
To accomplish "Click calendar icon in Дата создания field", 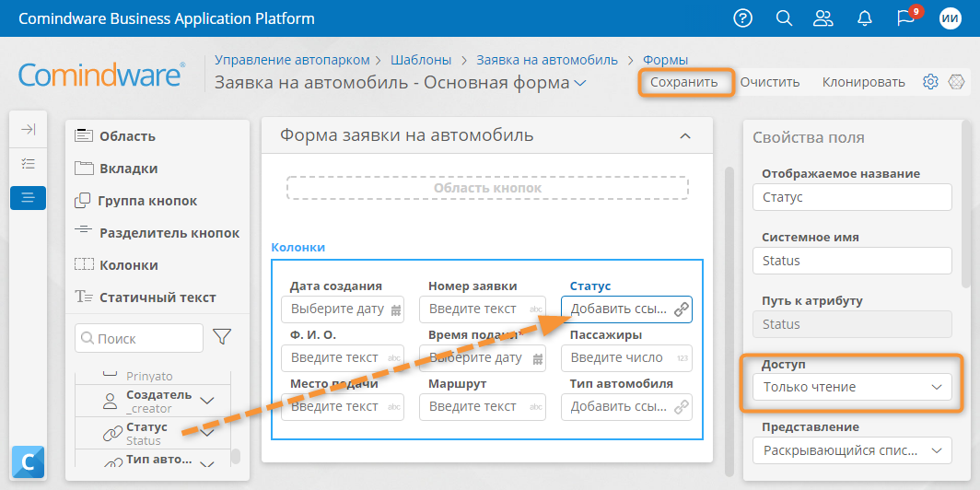I will [x=396, y=309].
